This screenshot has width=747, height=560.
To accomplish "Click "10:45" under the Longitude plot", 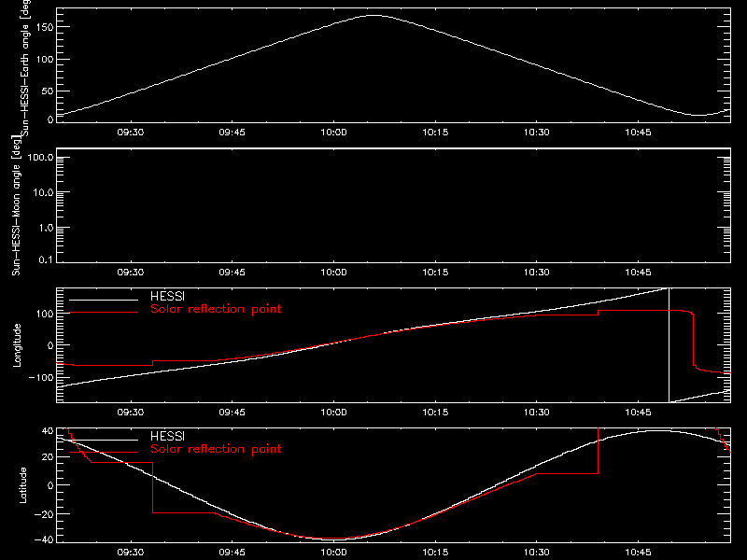I will 638,412.
